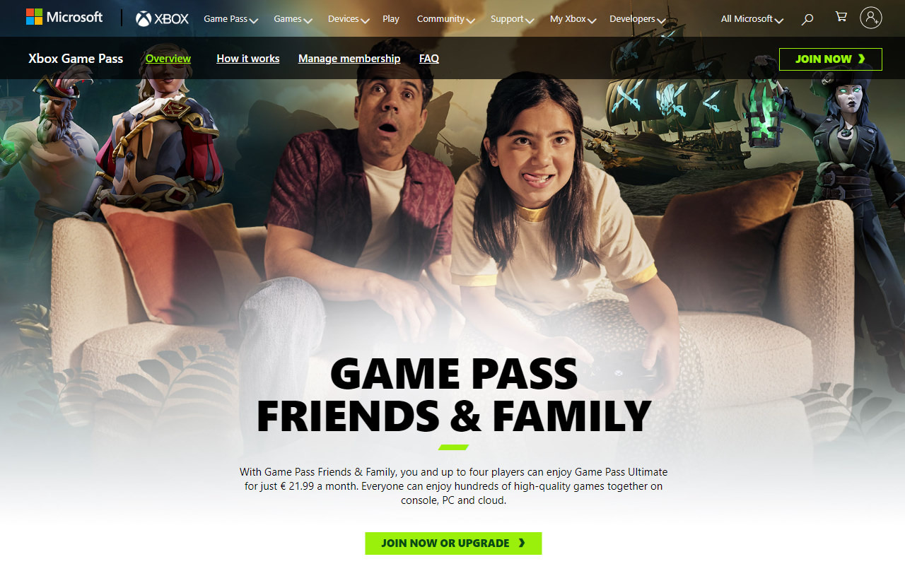Open the search magnifier icon
Image resolution: width=905 pixels, height=588 pixels.
(x=807, y=19)
